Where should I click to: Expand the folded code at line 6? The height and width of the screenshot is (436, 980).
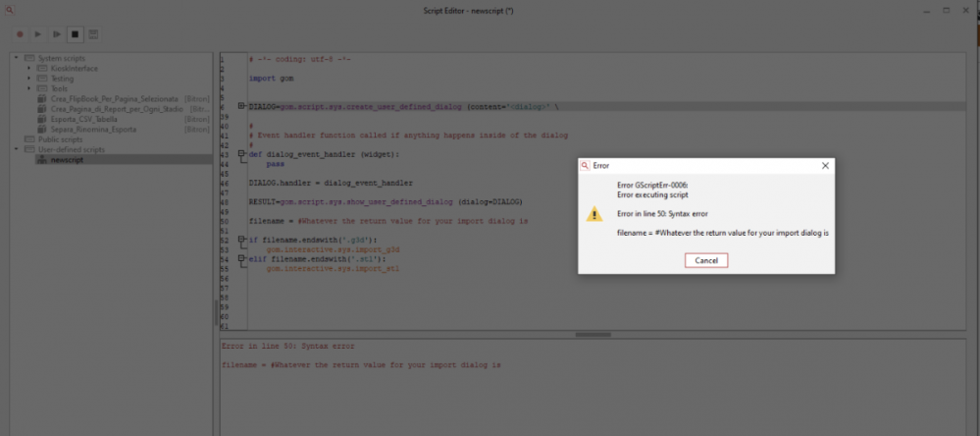242,106
